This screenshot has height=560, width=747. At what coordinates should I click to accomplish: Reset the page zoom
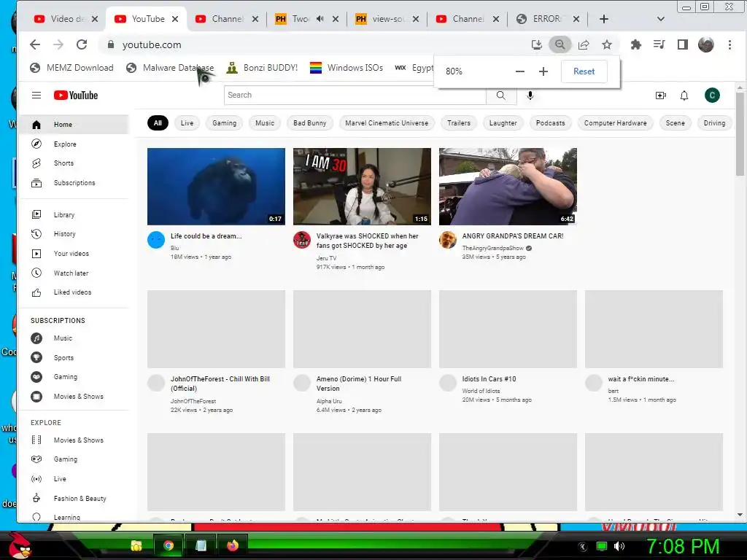(584, 71)
